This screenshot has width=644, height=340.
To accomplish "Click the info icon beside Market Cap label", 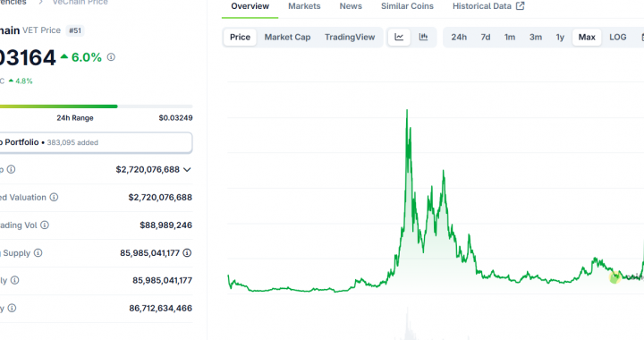I will coord(11,169).
